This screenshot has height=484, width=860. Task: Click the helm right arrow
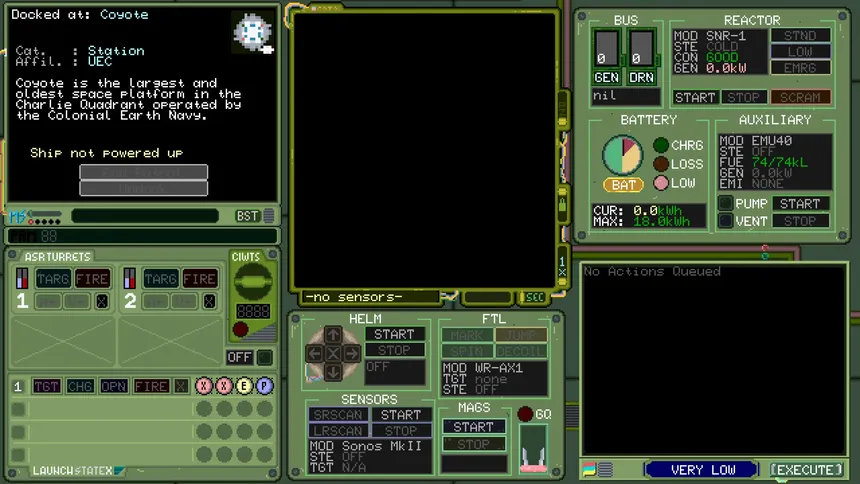tap(352, 353)
